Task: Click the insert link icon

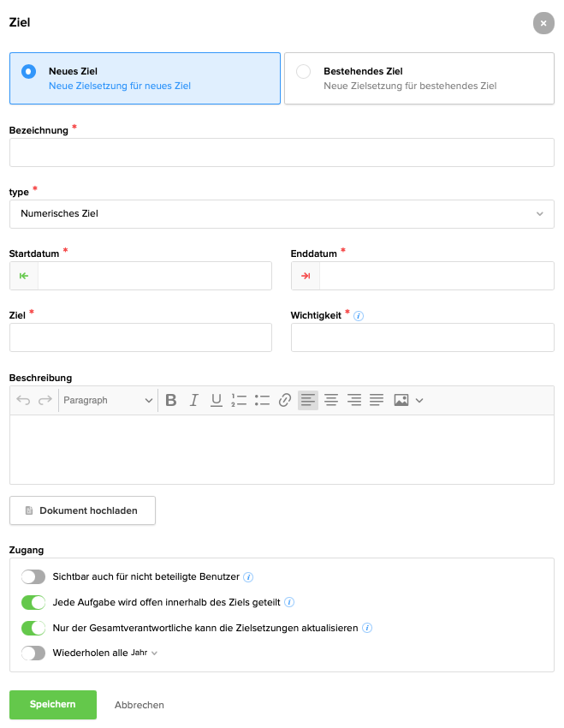Action: tap(285, 400)
